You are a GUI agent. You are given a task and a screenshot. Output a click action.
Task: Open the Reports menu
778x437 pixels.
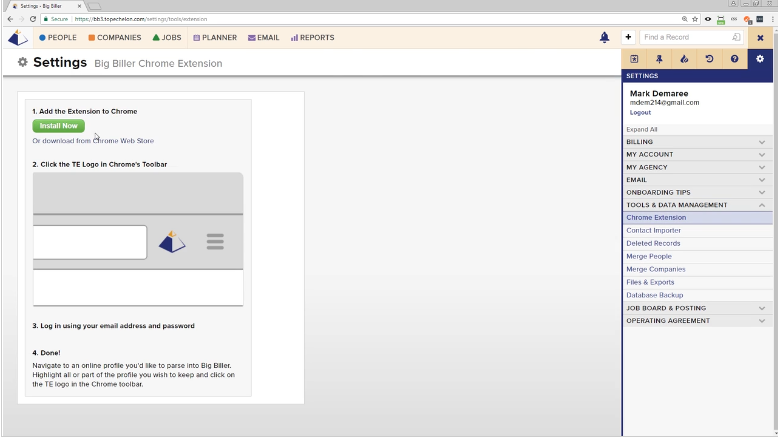click(x=313, y=38)
